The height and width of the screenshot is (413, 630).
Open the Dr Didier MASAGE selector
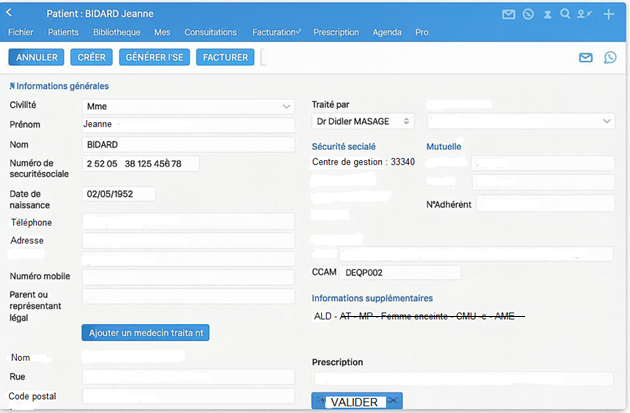click(362, 121)
